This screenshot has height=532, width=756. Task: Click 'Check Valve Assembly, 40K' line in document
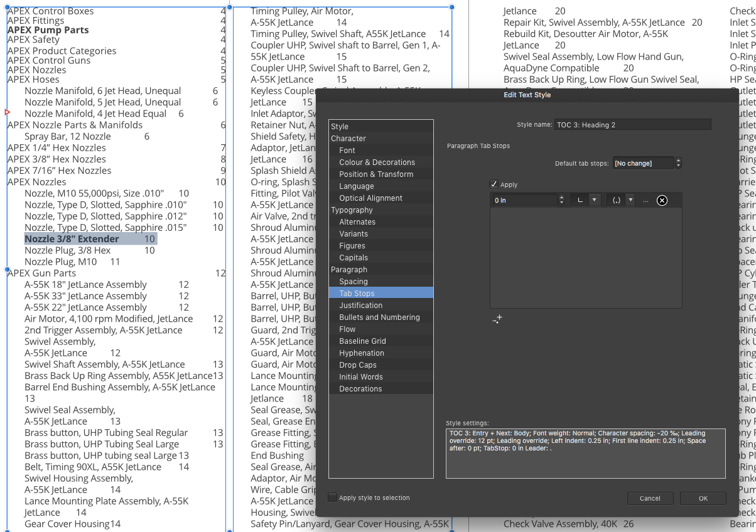tap(560, 524)
